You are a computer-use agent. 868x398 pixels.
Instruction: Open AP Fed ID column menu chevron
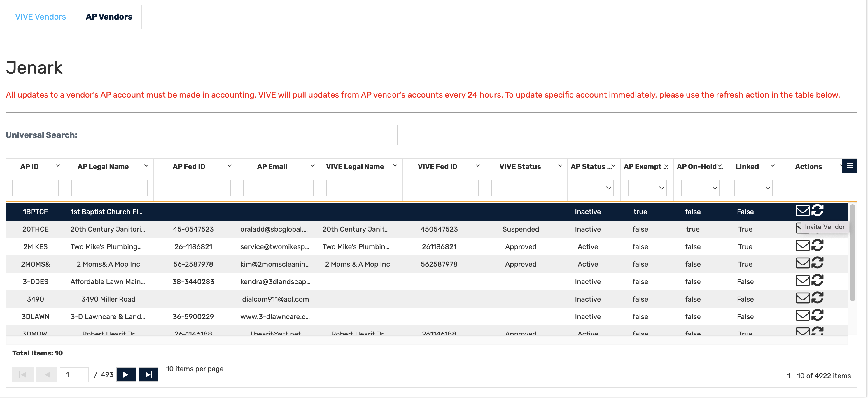pos(230,166)
